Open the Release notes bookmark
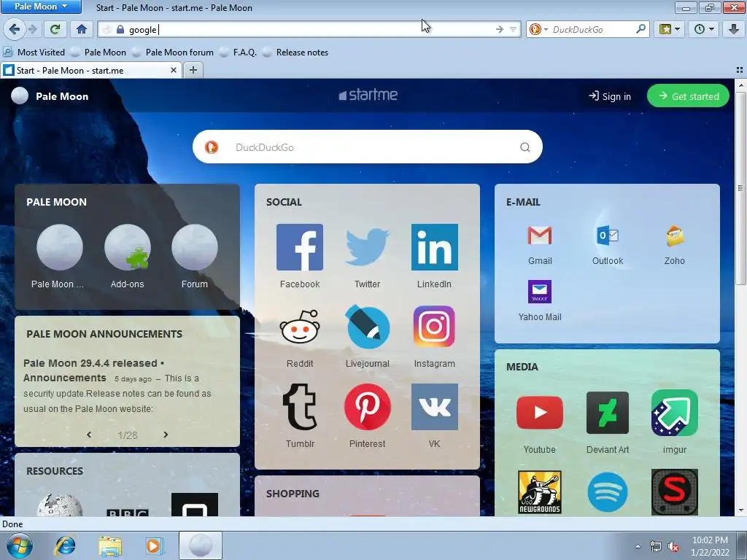This screenshot has height=560, width=747. [296, 52]
